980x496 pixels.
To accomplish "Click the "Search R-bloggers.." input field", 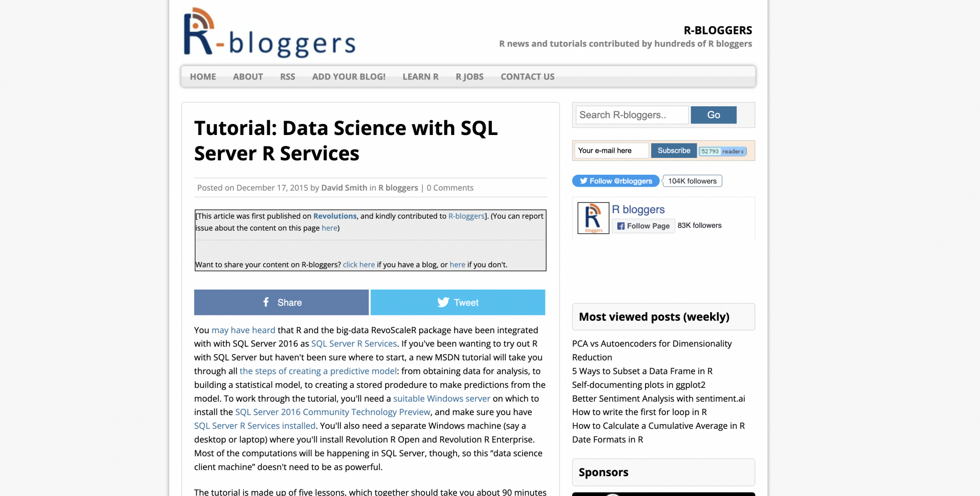I will pos(632,115).
